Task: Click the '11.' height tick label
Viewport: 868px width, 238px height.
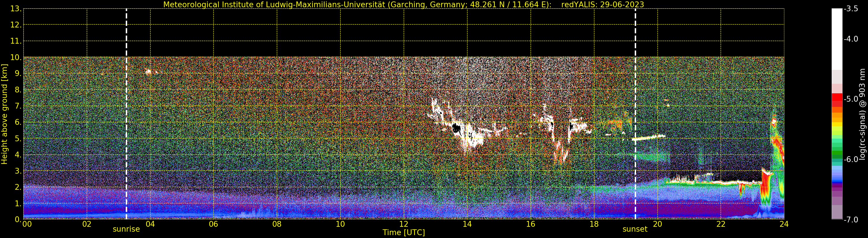Action: [x=16, y=41]
